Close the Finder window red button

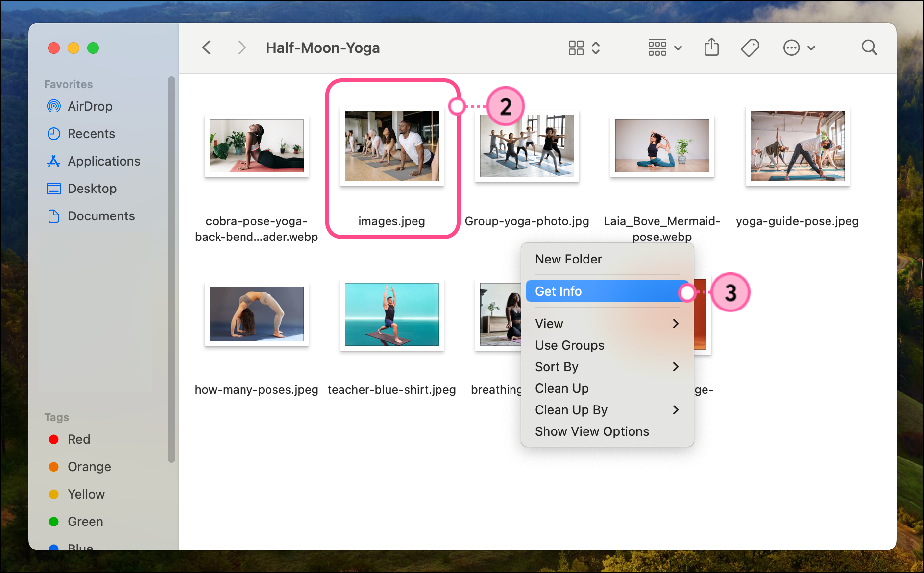pos(54,48)
